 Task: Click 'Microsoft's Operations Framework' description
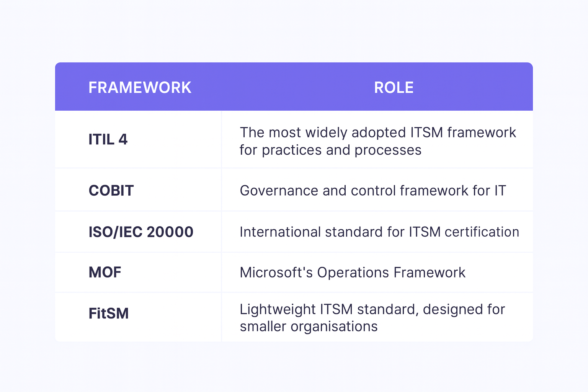[352, 273]
